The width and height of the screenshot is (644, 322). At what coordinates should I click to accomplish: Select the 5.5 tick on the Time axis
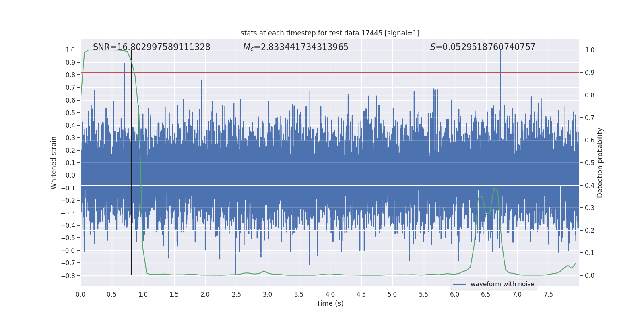pos(423,294)
